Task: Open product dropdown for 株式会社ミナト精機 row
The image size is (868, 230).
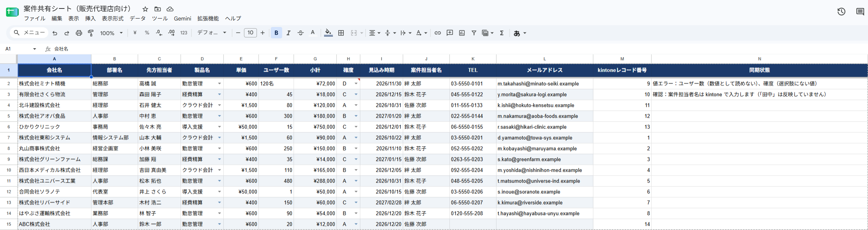Action: (x=220, y=84)
